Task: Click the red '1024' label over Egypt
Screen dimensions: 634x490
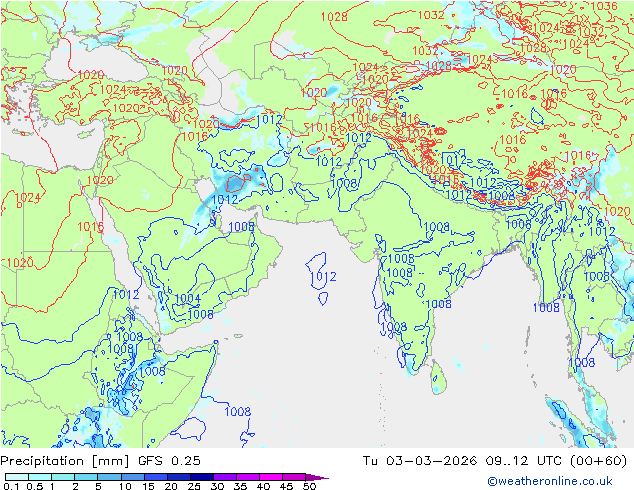Action: [27, 198]
